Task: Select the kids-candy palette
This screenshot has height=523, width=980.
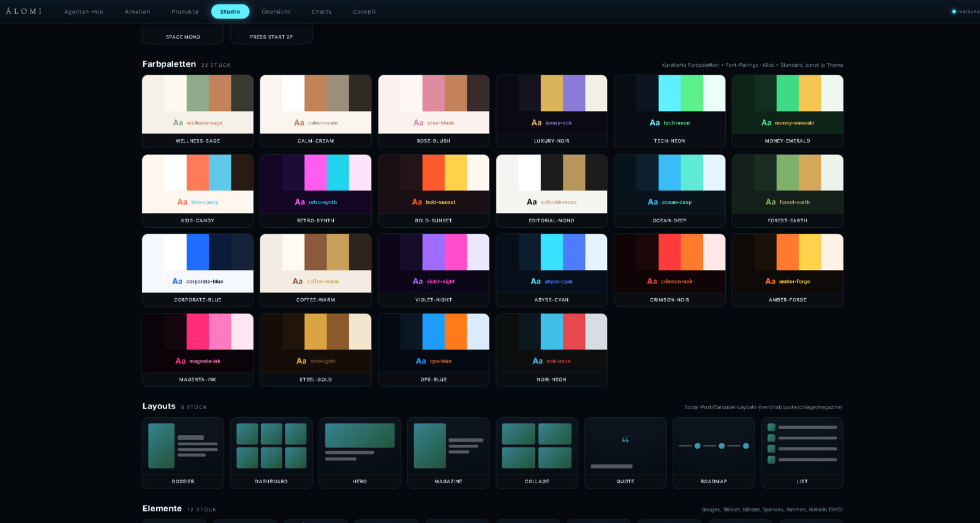Action: (x=198, y=191)
